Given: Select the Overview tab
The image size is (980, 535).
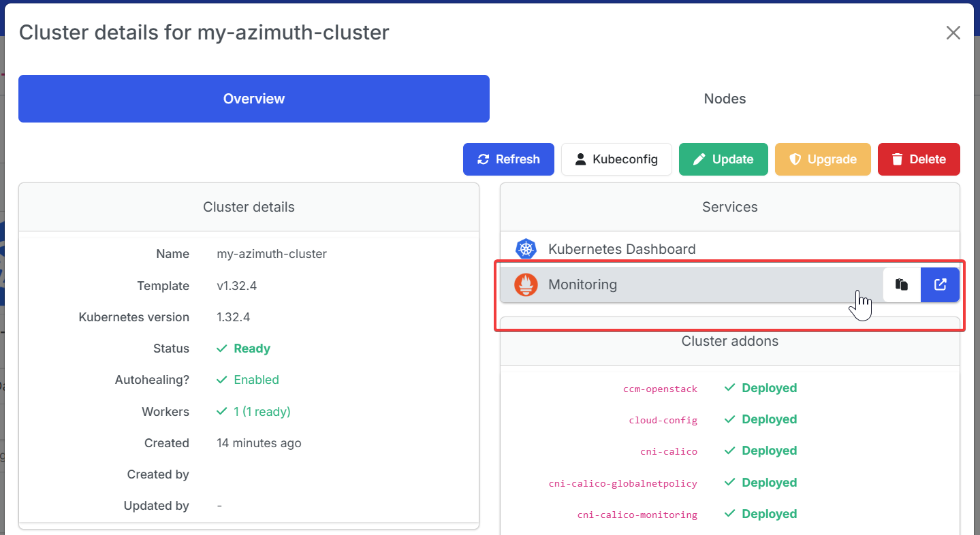Looking at the screenshot, I should tap(254, 99).
